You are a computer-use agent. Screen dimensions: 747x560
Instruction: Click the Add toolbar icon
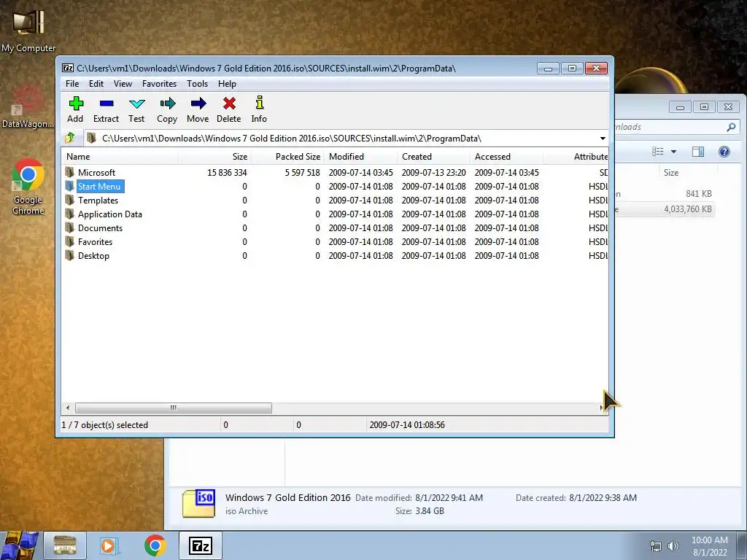76,104
